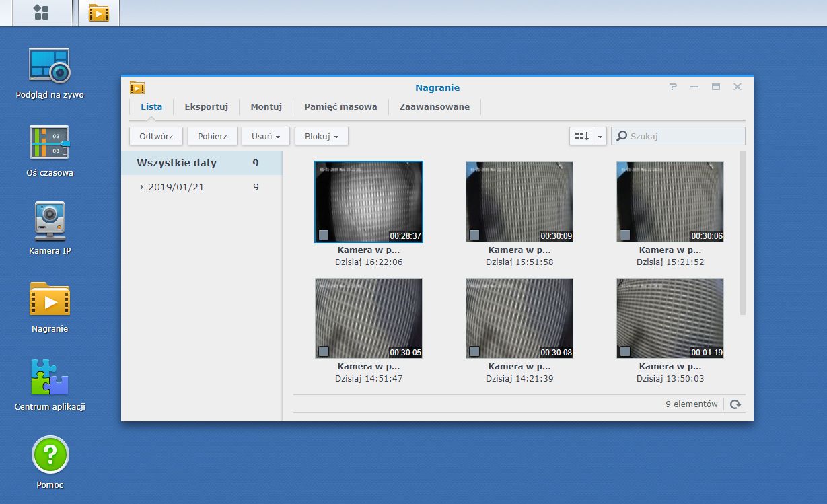Screen dimensions: 827x504
Task: Open the Blokuj dropdown menu
Action: tap(321, 136)
